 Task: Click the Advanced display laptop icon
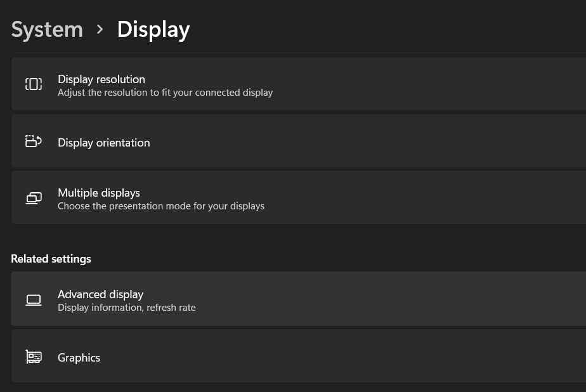34,300
